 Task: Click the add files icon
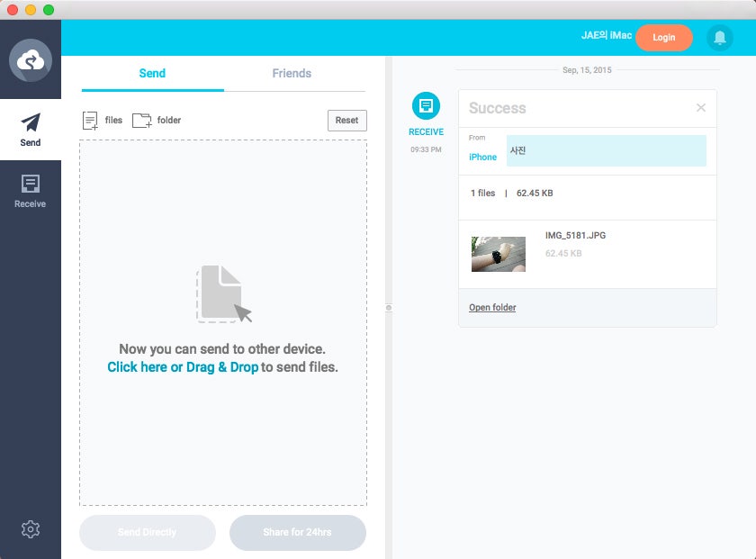click(90, 121)
